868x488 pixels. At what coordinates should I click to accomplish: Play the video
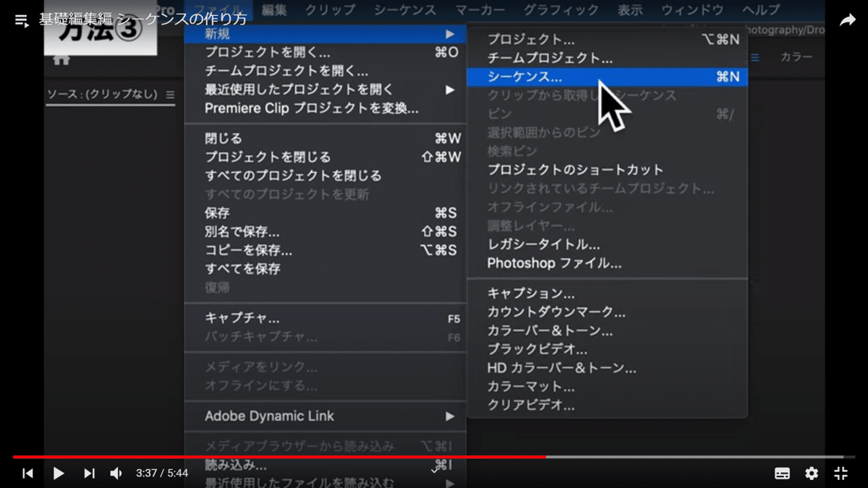point(58,474)
